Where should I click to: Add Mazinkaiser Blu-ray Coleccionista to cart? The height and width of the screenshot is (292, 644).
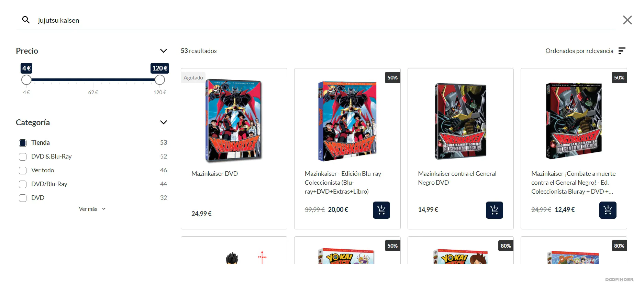pyautogui.click(x=381, y=210)
